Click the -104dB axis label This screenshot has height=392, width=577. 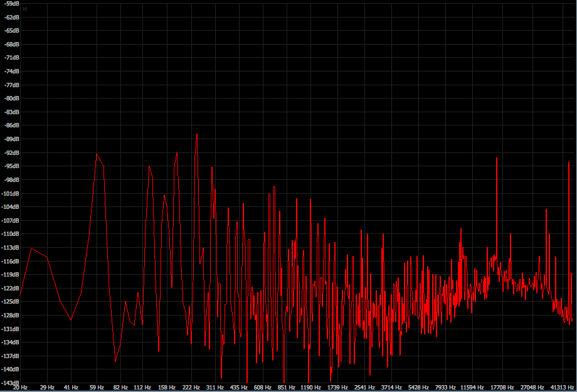[x=10, y=206]
